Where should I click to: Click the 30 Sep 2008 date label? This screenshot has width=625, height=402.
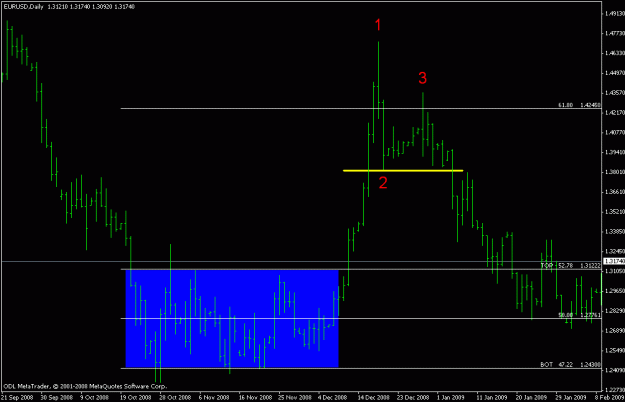tap(57, 397)
